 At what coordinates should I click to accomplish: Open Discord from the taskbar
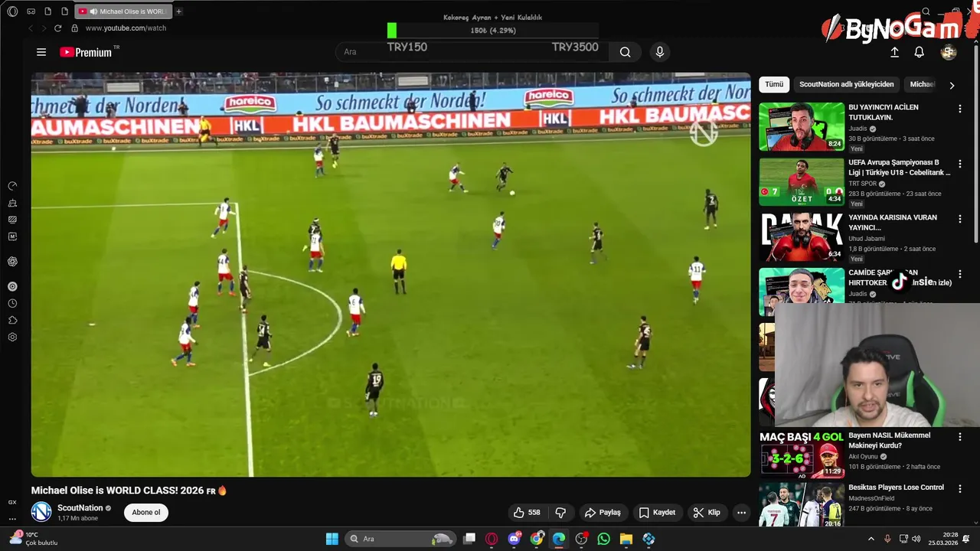tap(514, 539)
